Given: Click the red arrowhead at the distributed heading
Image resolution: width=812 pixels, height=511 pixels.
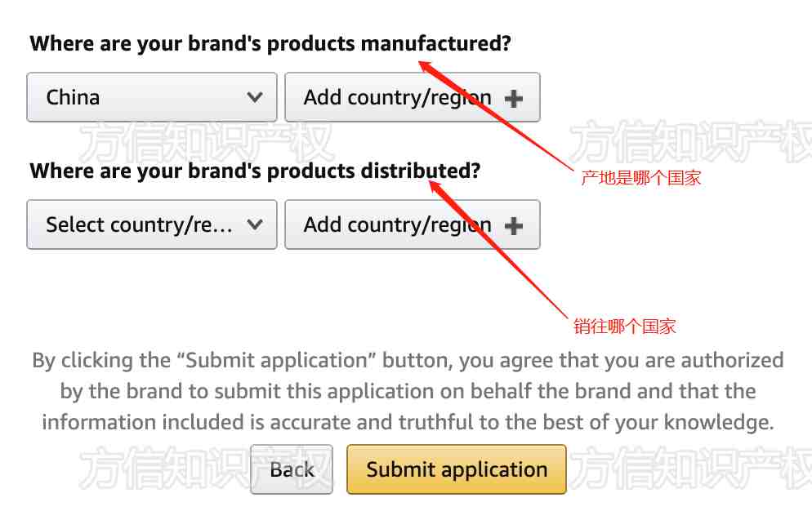Looking at the screenshot, I should coord(436,187).
